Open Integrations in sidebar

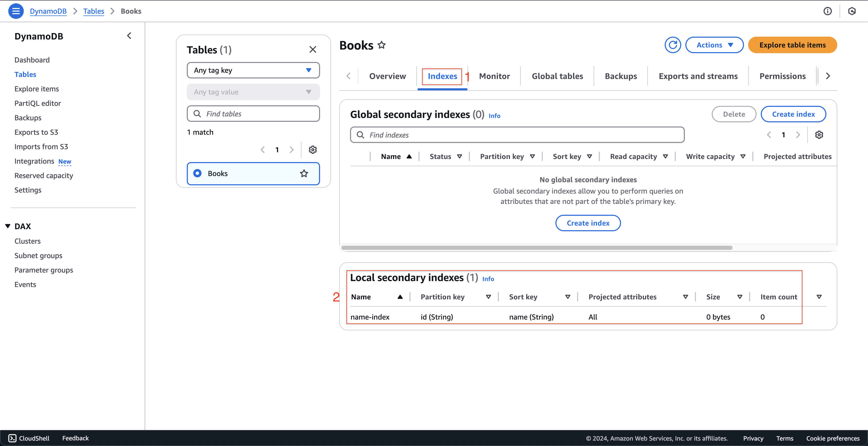(34, 161)
